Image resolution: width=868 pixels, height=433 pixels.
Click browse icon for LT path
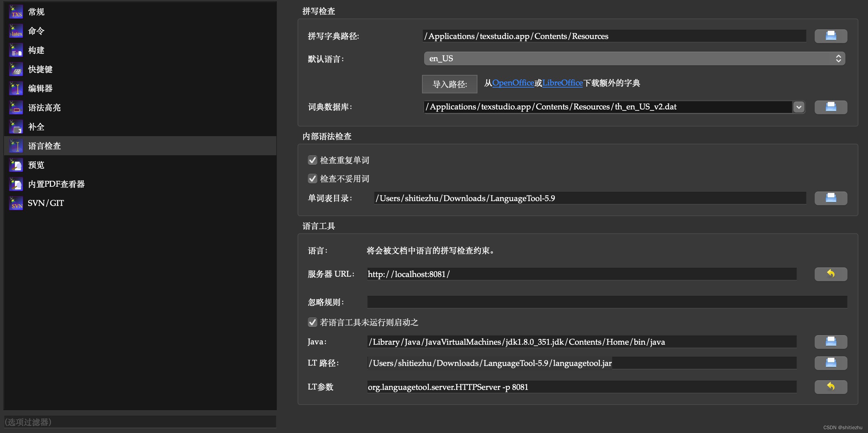(x=830, y=363)
